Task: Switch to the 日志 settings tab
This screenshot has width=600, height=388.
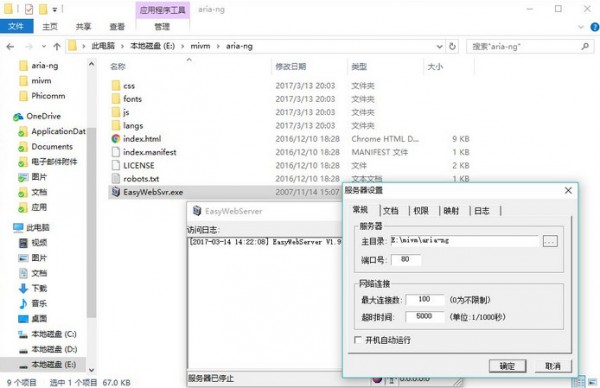Action: click(482, 210)
